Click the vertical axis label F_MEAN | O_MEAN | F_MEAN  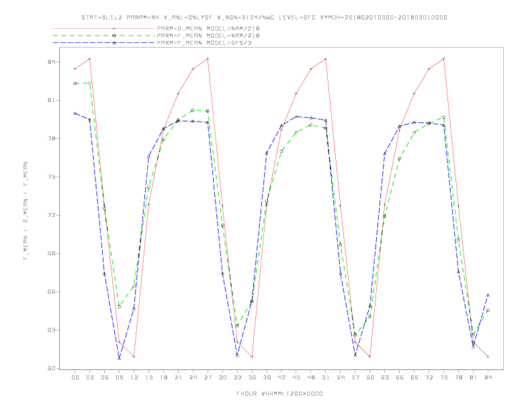point(26,211)
